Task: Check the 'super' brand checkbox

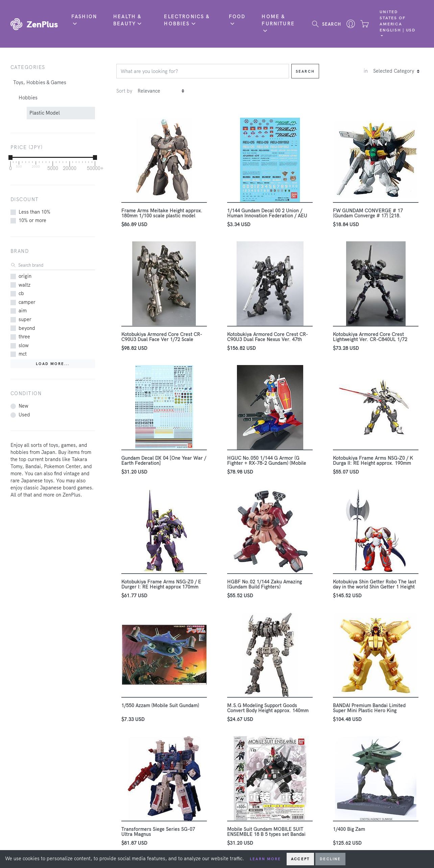Action: coord(13,319)
